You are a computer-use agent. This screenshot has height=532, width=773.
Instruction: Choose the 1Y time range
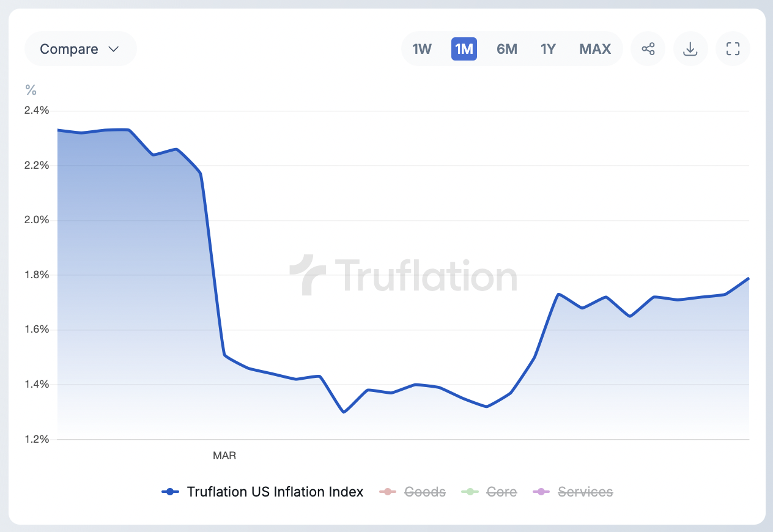(x=548, y=49)
